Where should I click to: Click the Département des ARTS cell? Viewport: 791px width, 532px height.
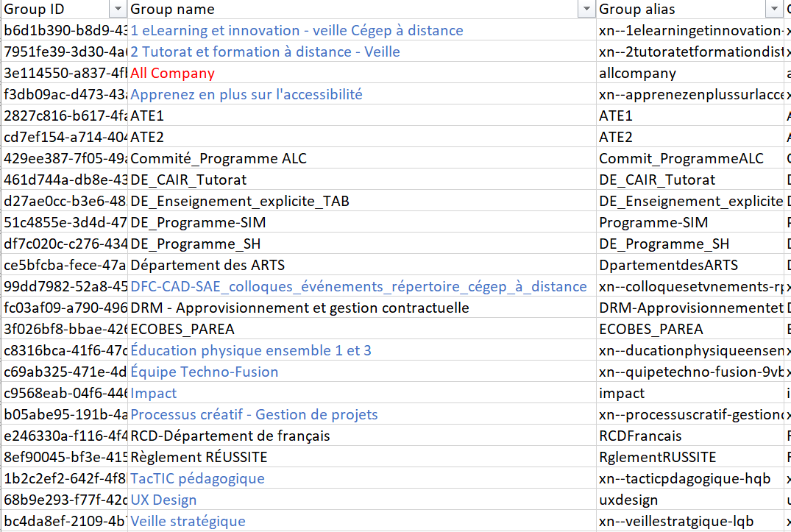(207, 265)
